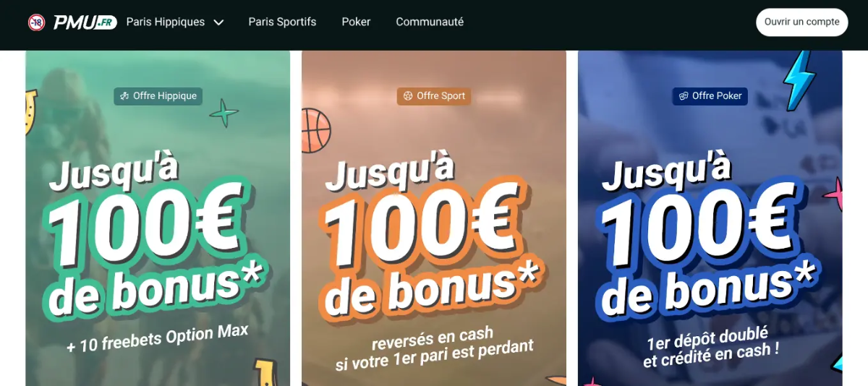
Task: Click the horse rider icon in Offre Hippique
Action: (124, 96)
